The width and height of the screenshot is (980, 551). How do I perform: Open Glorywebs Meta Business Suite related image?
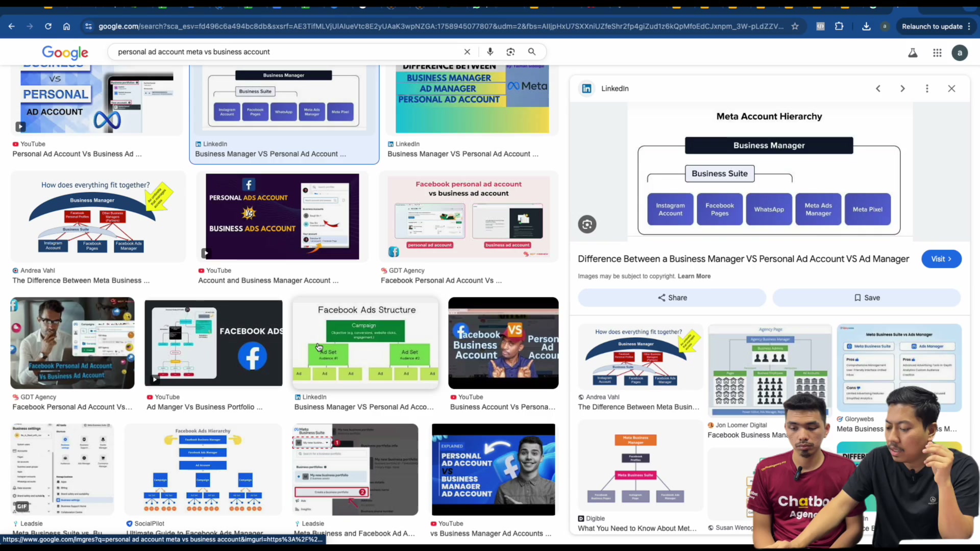click(899, 368)
